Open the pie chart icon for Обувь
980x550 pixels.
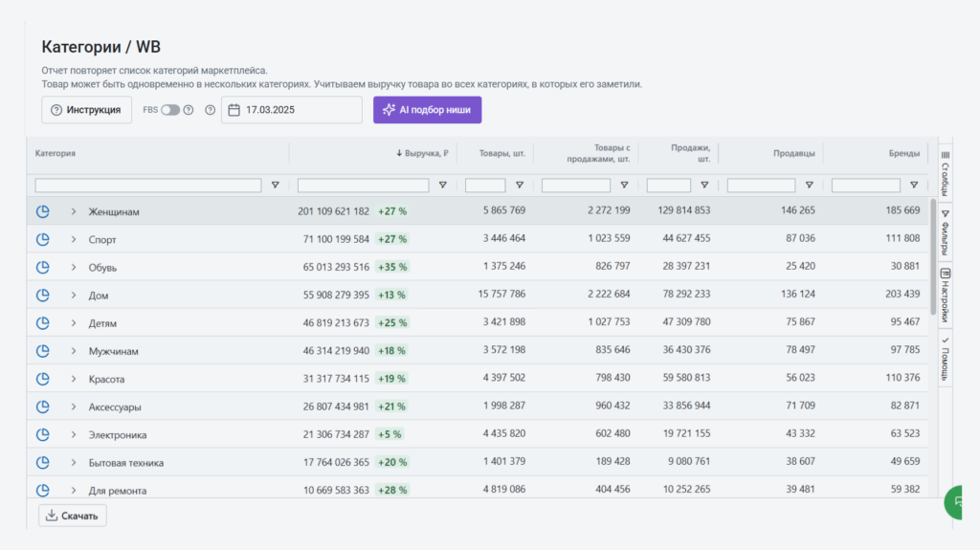[42, 267]
